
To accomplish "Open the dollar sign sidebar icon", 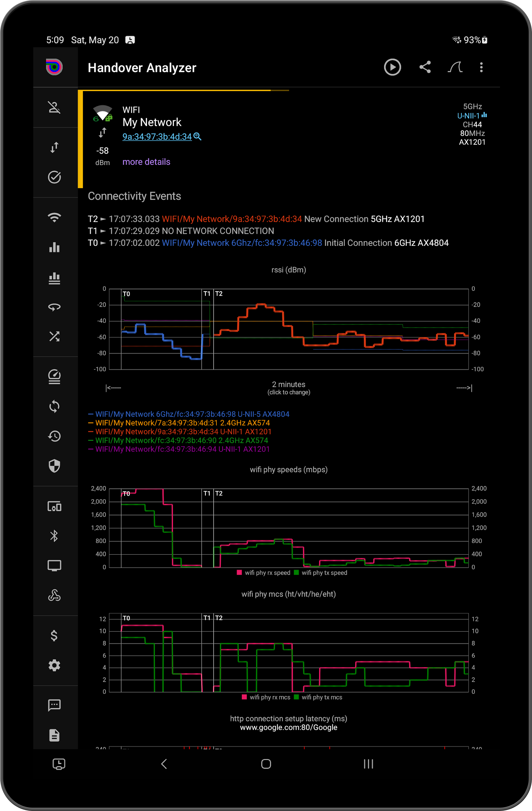I will pyautogui.click(x=54, y=635).
